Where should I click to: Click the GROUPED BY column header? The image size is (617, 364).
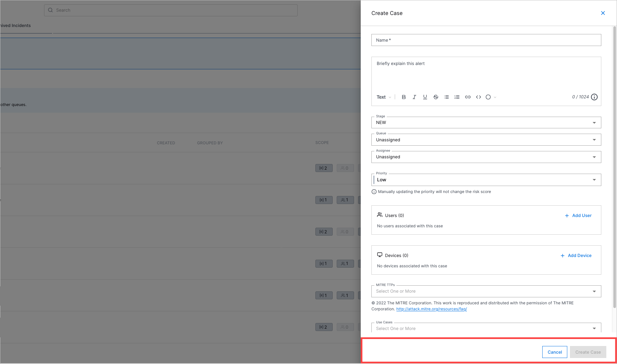210,143
